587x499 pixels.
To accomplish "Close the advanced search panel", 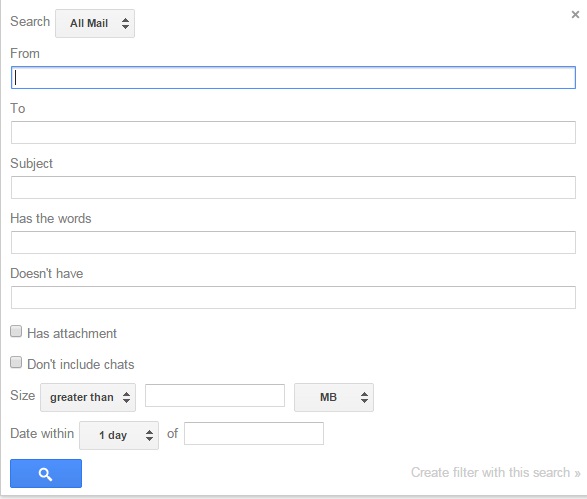I will 575,15.
